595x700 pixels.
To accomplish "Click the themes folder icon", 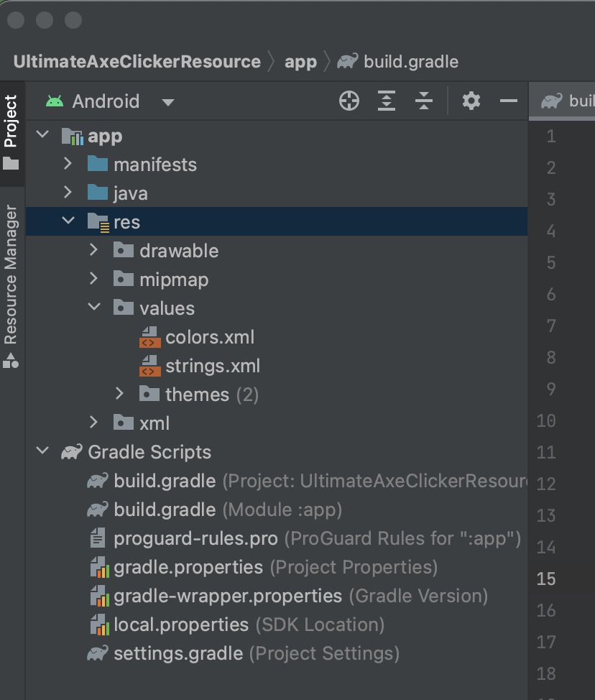I will [149, 394].
